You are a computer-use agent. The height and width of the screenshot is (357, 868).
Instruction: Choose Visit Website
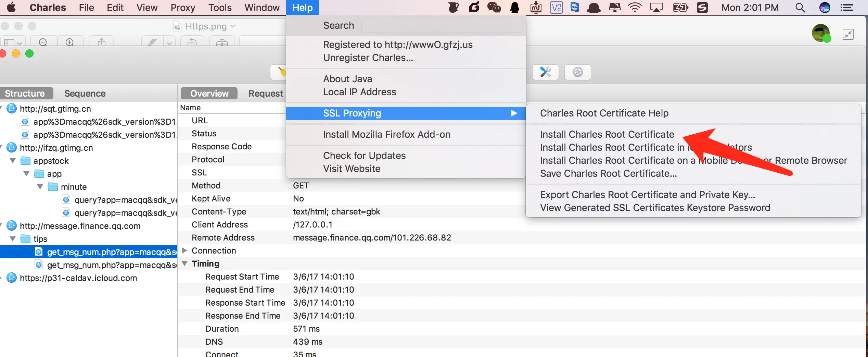coord(352,169)
